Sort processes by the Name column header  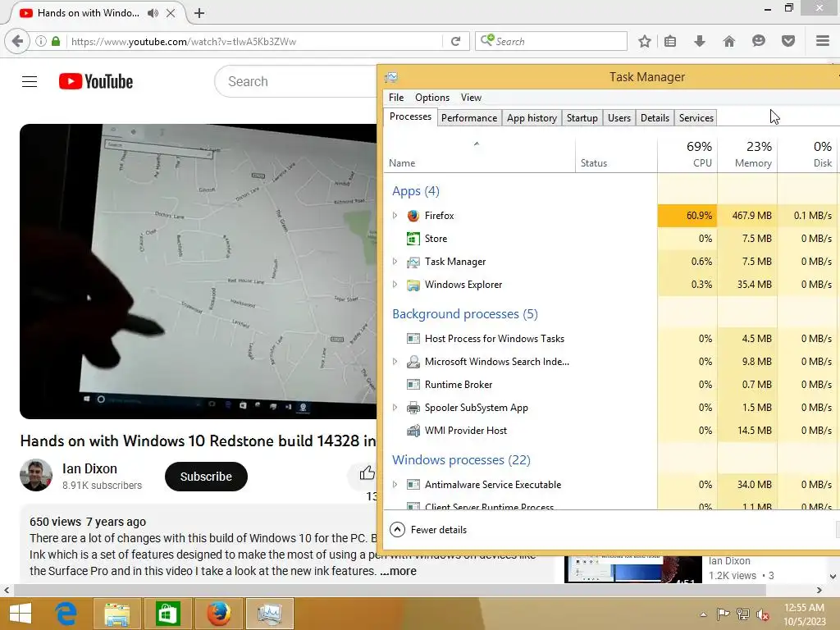479,154
